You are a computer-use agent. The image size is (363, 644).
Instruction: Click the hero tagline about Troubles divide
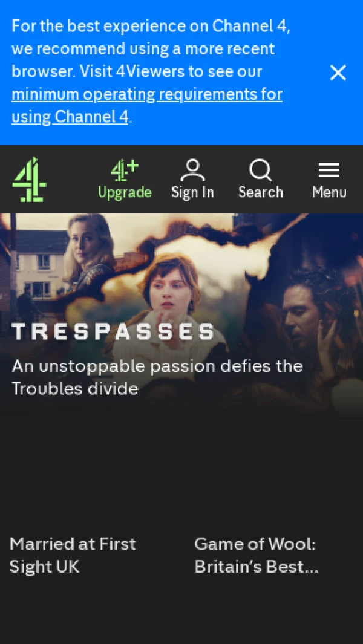(x=157, y=377)
